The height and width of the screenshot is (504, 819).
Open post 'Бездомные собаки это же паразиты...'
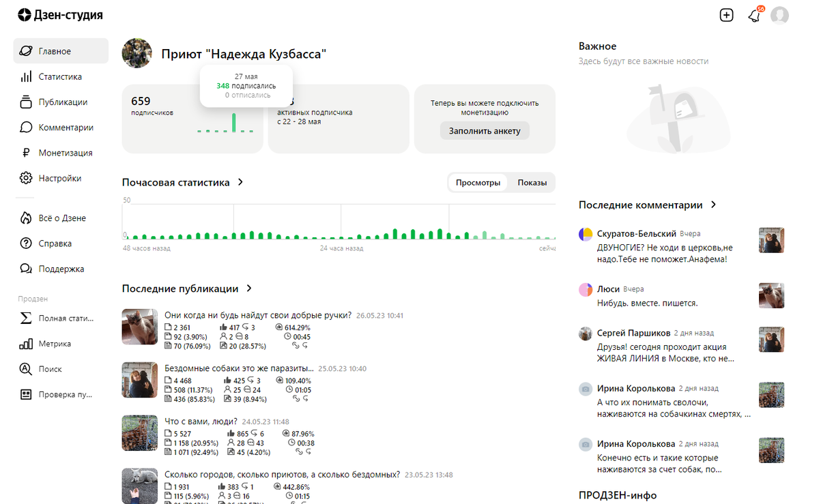coord(239,368)
